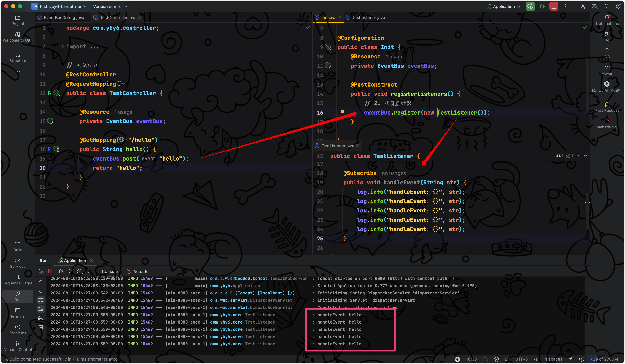
Task: Open IDE settings gear
Action: (618, 6)
